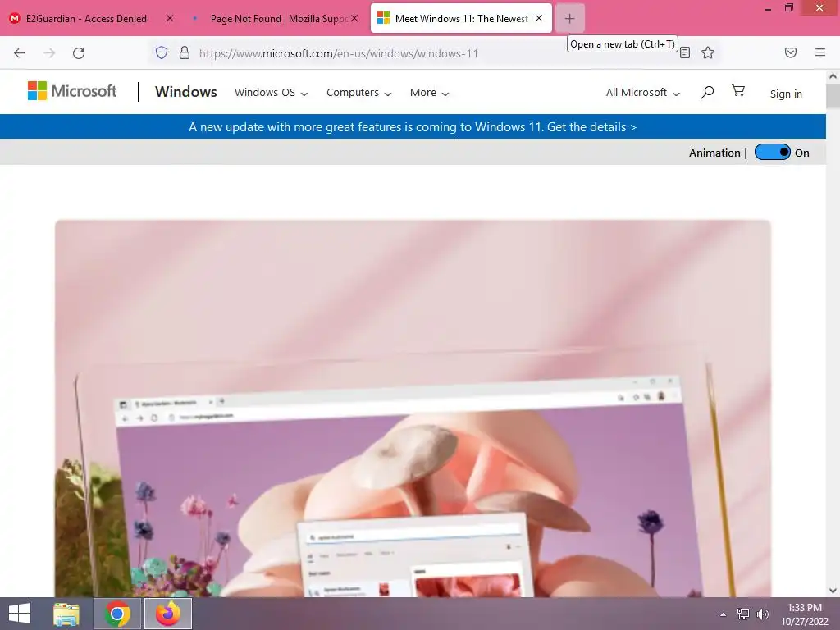840x630 pixels.
Task: Close the Meet Windows 11 tab
Action: click(x=539, y=18)
